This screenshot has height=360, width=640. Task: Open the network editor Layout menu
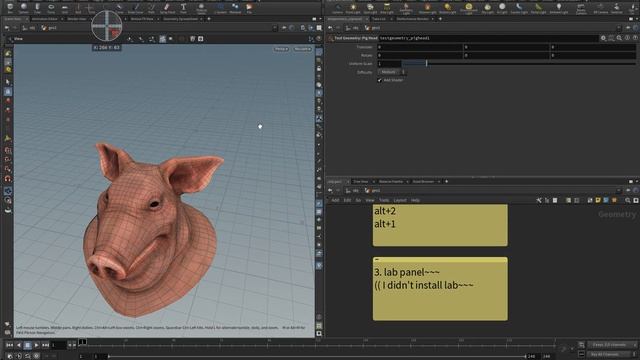[400, 200]
